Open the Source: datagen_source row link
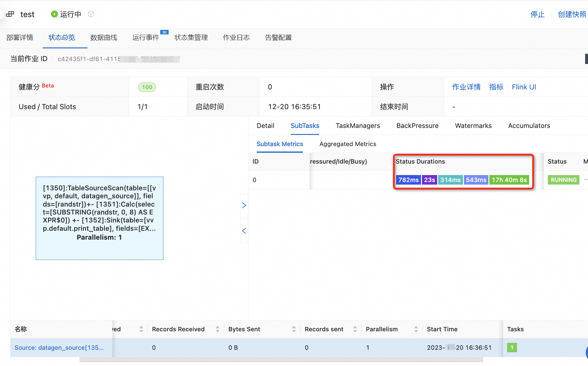Screen dimensions: 588x366 click(x=59, y=348)
